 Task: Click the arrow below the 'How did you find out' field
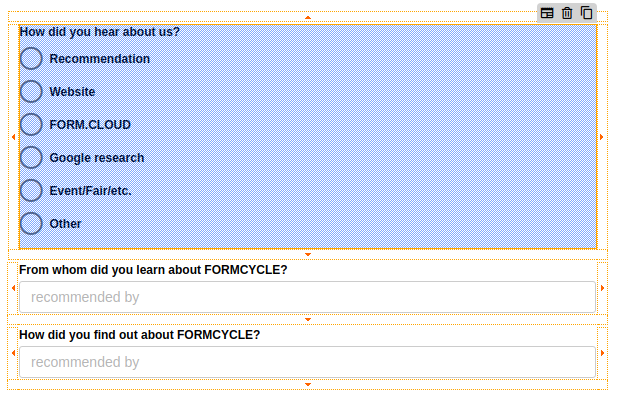308,384
